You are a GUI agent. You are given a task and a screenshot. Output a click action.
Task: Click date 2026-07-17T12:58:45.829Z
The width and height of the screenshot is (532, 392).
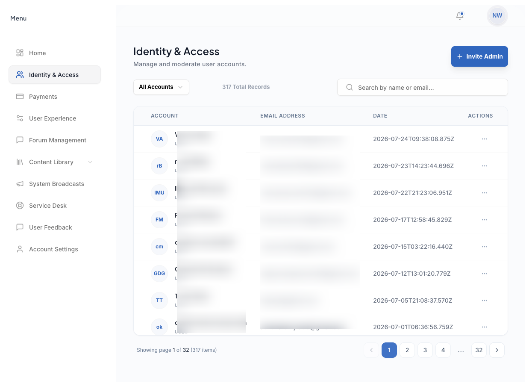coord(412,220)
